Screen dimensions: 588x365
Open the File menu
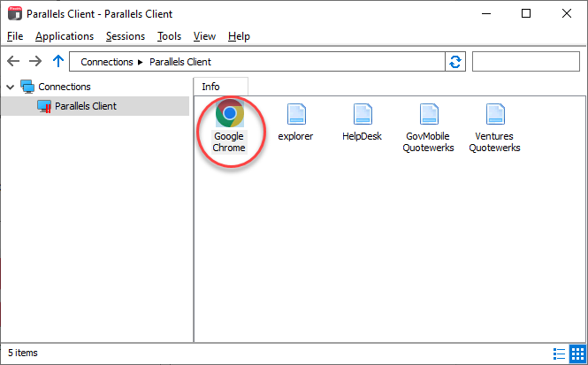15,36
